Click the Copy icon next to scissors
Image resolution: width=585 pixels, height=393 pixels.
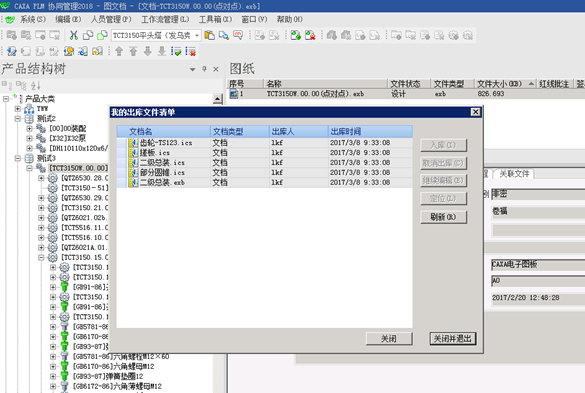point(88,35)
